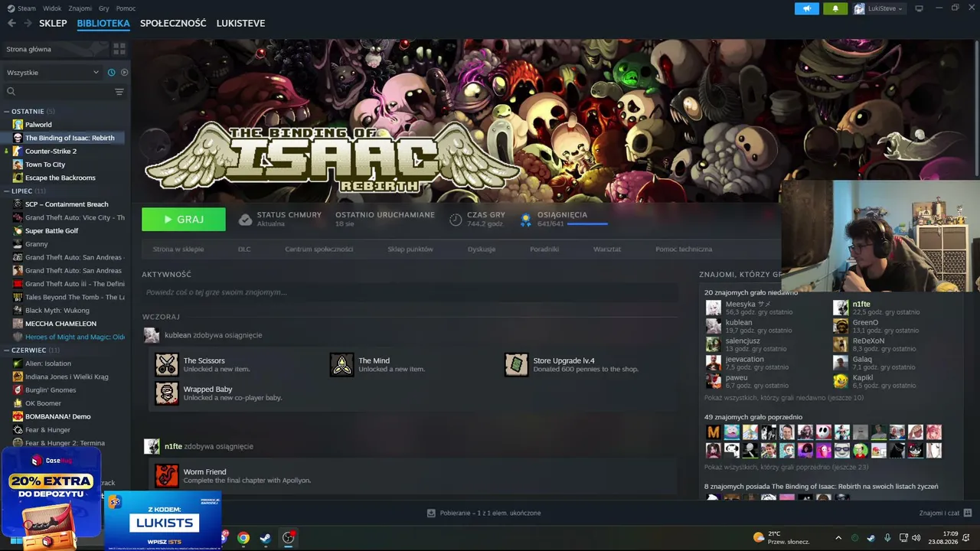Click the MECCHA CHAMELEON game icon

tap(18, 324)
